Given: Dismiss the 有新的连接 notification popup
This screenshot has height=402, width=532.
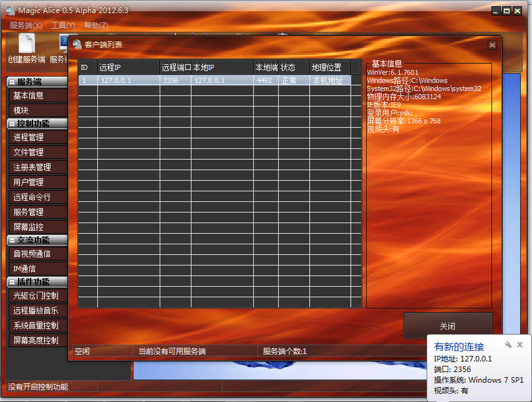Looking at the screenshot, I should (520, 345).
